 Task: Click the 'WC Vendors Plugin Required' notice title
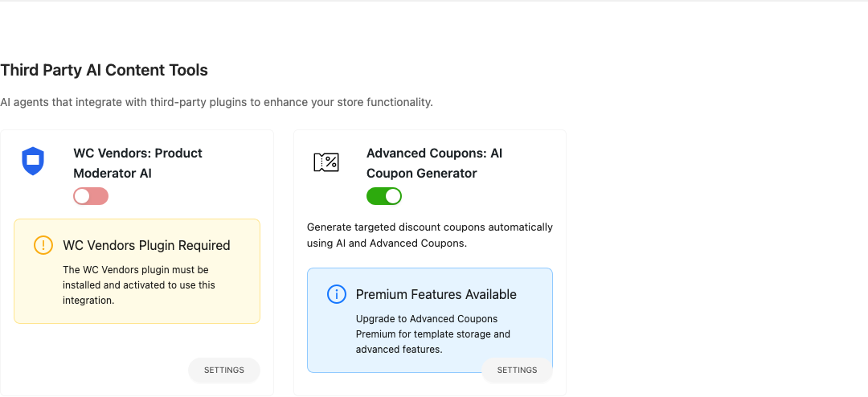click(x=146, y=245)
